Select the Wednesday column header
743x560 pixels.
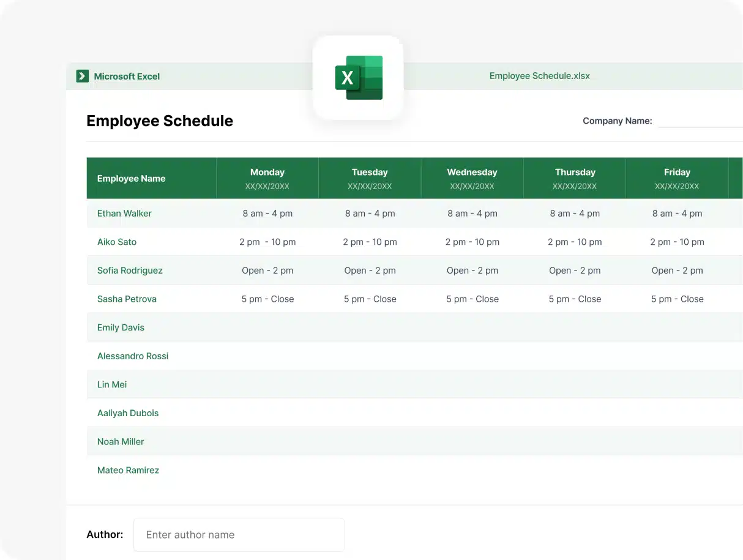472,178
